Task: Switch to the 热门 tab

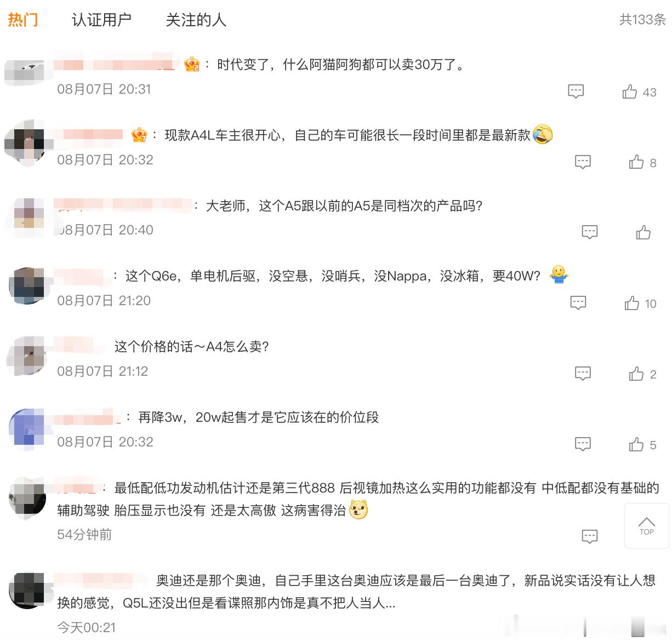Action: point(23,20)
